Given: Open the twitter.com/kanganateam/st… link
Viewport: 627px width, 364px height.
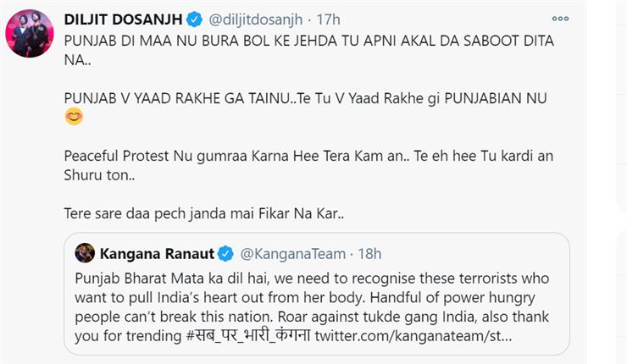Looking at the screenshot, I should click(413, 335).
